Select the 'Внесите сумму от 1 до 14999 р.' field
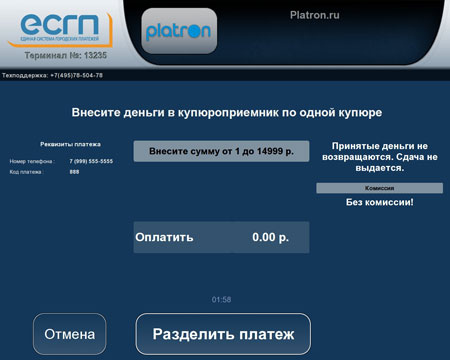 (221, 151)
